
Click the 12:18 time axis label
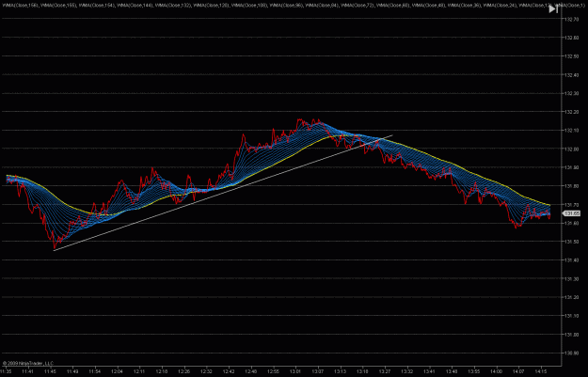click(x=162, y=371)
